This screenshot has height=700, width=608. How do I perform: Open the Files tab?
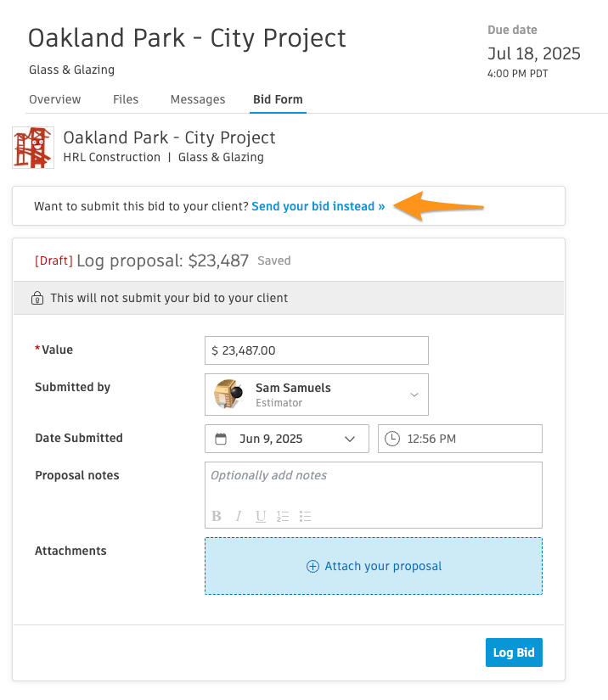pyautogui.click(x=126, y=99)
